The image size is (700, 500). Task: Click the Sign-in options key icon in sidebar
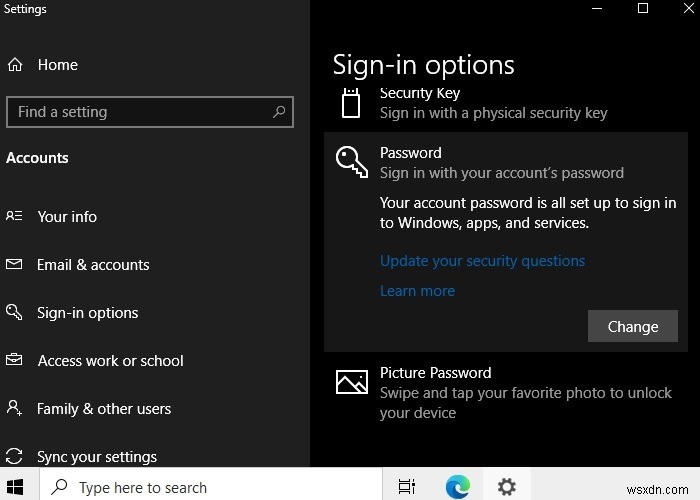tap(14, 312)
